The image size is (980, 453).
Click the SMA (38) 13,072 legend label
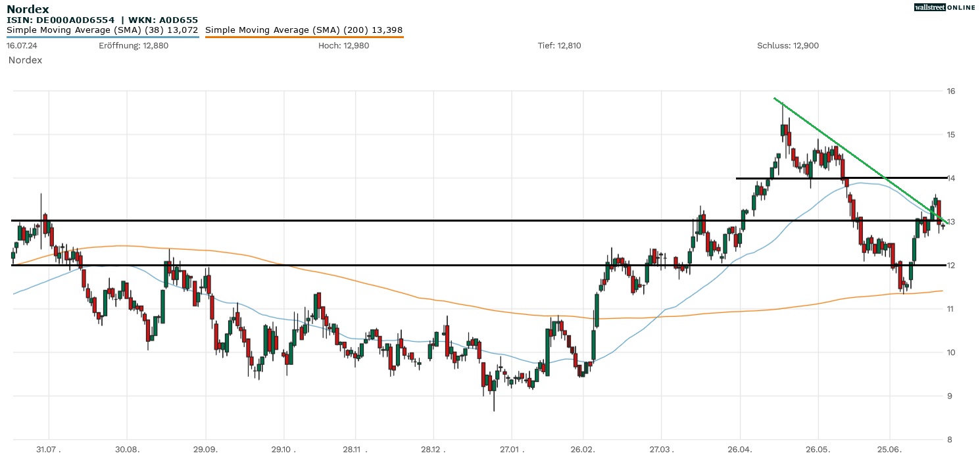pyautogui.click(x=103, y=30)
